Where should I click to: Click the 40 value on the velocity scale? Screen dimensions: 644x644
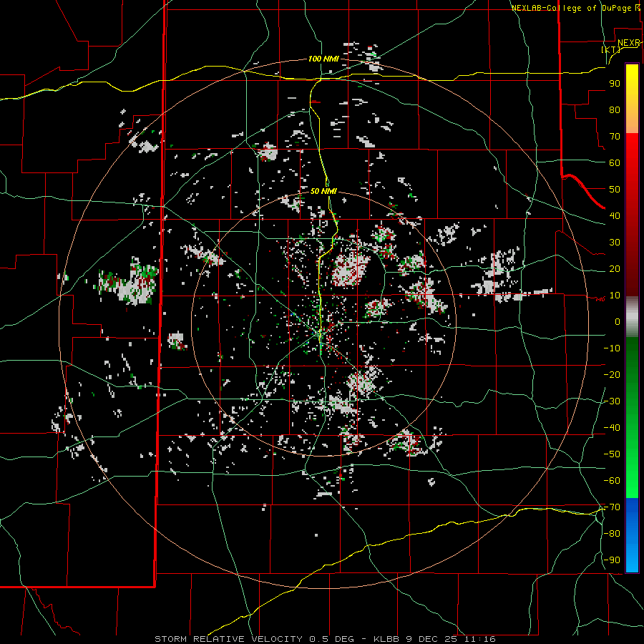pyautogui.click(x=615, y=215)
